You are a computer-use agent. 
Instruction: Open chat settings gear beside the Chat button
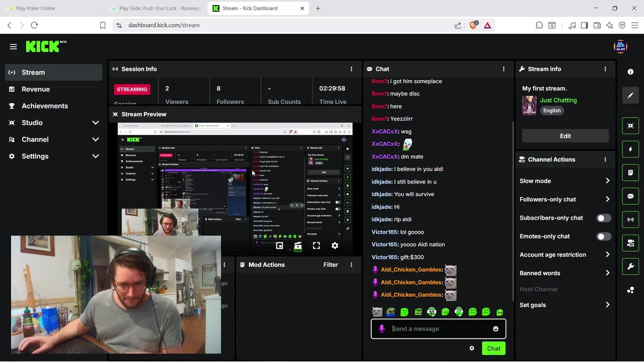(x=471, y=348)
